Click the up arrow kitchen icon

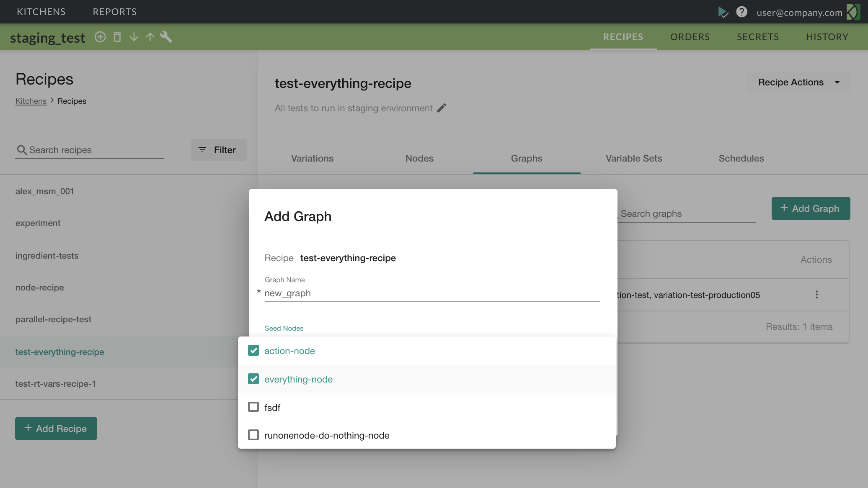coord(150,37)
